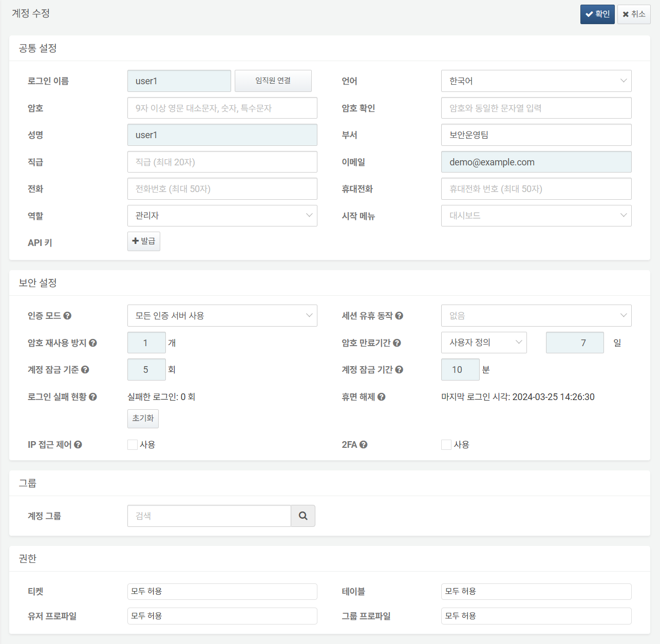Open help icon for IP 접근 제어

coord(78,445)
